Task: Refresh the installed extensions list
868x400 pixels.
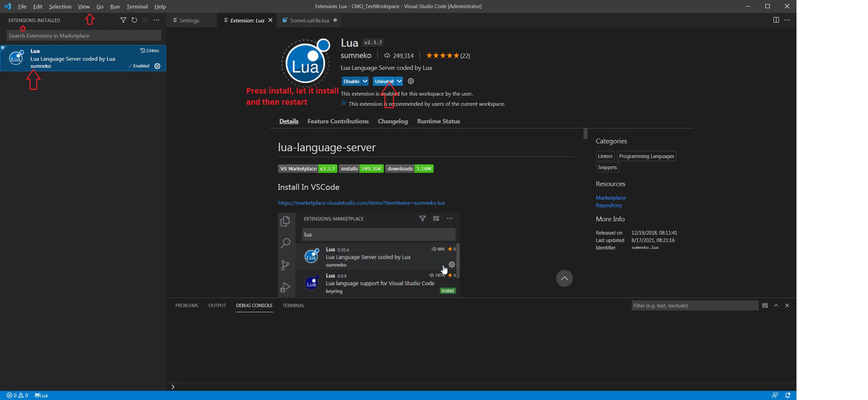Action: (x=134, y=20)
